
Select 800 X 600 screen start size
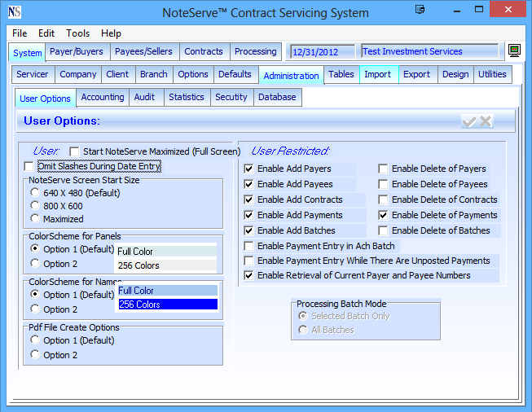pos(35,206)
